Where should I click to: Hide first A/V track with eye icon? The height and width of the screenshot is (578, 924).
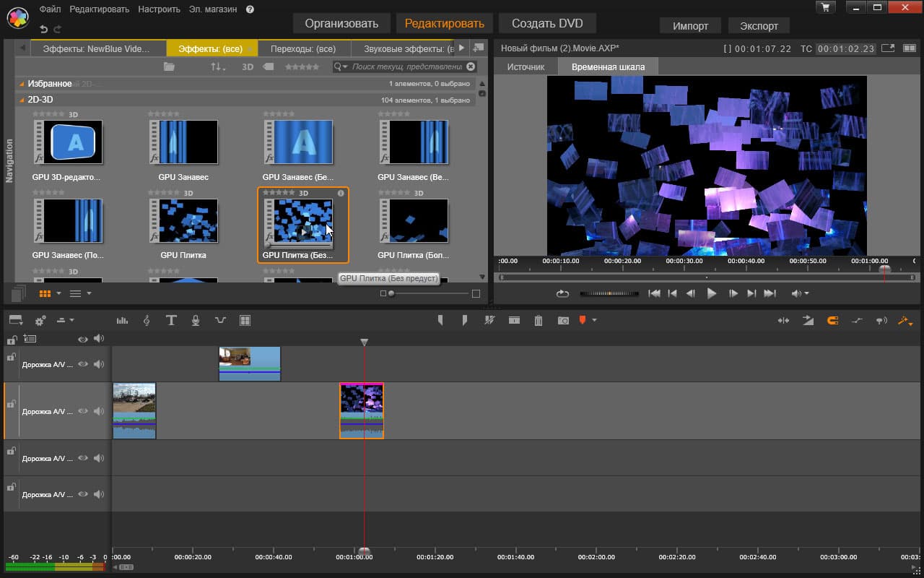pyautogui.click(x=83, y=364)
